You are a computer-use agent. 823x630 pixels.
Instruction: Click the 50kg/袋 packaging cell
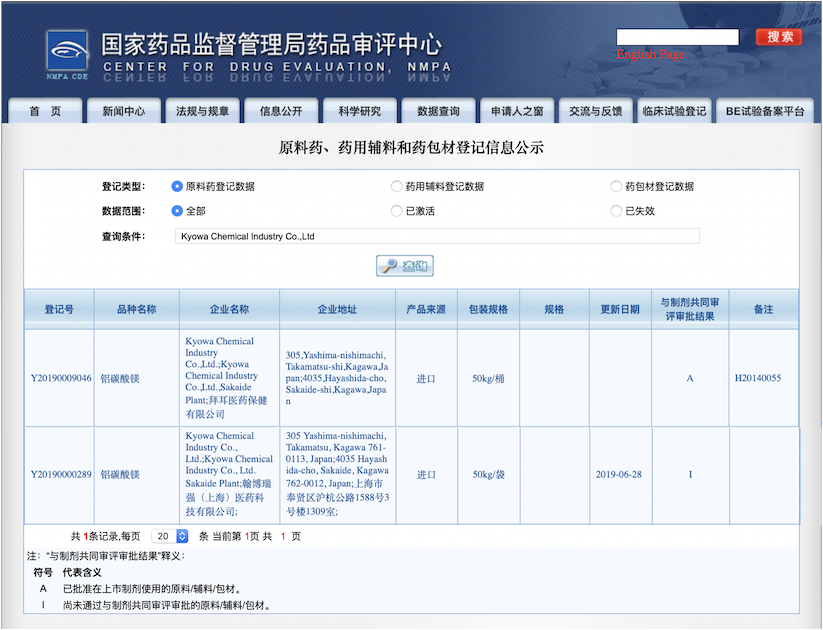(488, 475)
